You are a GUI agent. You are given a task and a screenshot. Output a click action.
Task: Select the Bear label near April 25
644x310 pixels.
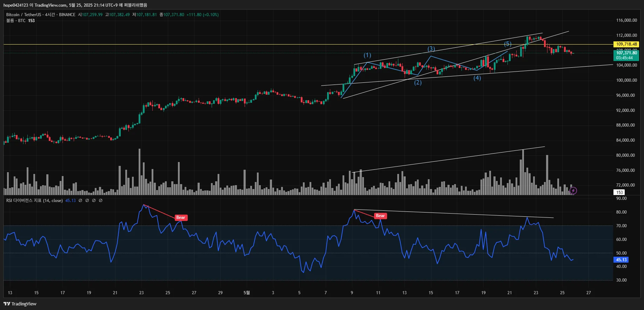[181, 217]
